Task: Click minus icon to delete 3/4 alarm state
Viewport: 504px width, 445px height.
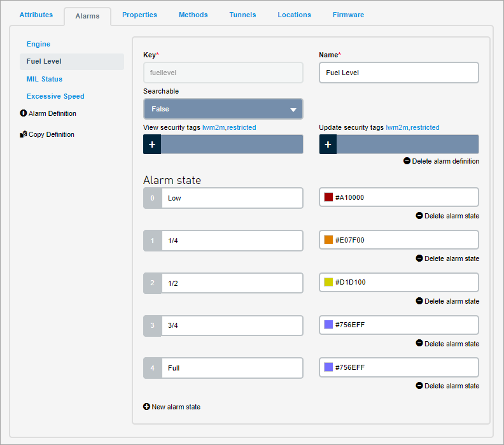Action: [x=419, y=343]
